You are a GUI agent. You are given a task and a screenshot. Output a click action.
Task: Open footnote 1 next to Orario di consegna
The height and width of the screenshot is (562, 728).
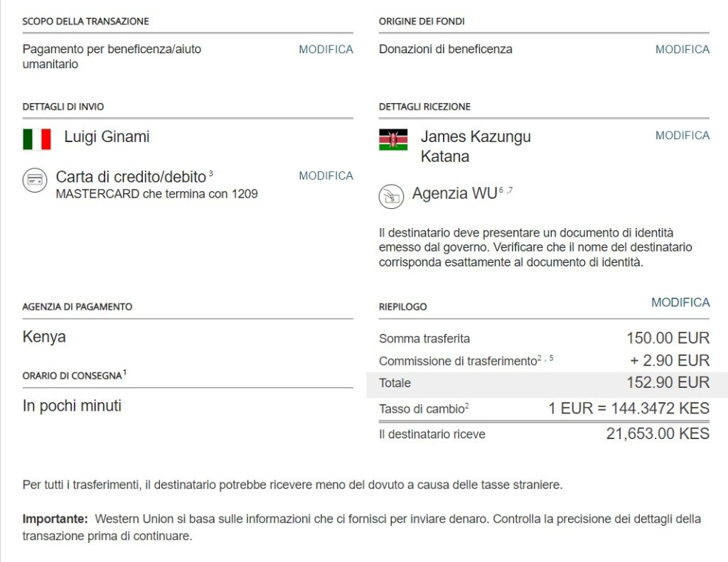click(x=124, y=372)
